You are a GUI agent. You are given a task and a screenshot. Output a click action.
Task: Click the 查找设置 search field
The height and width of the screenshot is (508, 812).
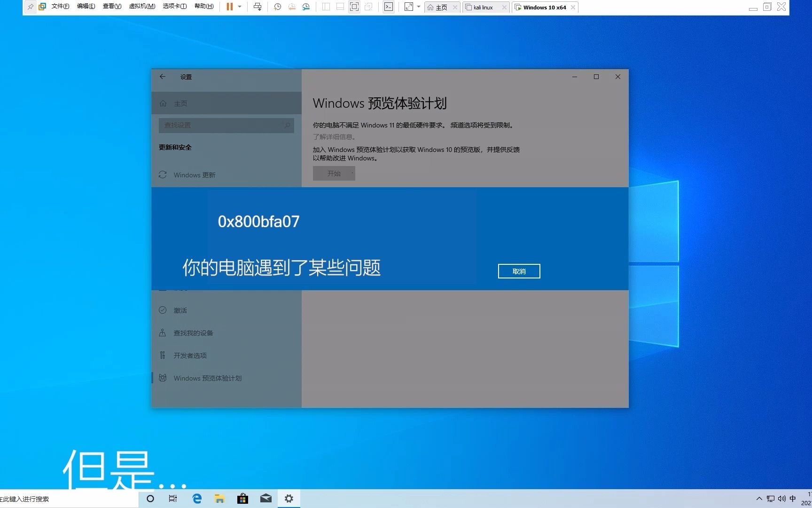tap(226, 125)
